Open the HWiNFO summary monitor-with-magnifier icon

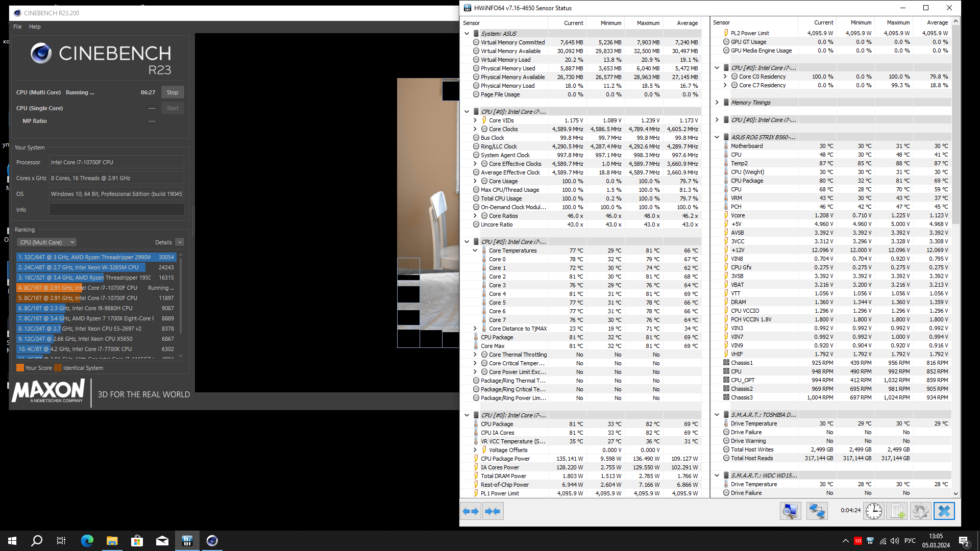[790, 511]
